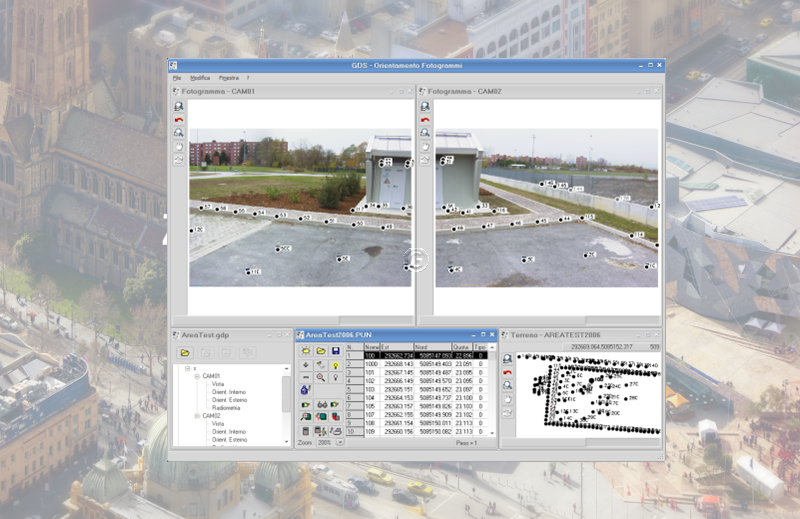Open the Zoom 200% dropdown
Screen dimensions: 800x519
tap(340, 441)
